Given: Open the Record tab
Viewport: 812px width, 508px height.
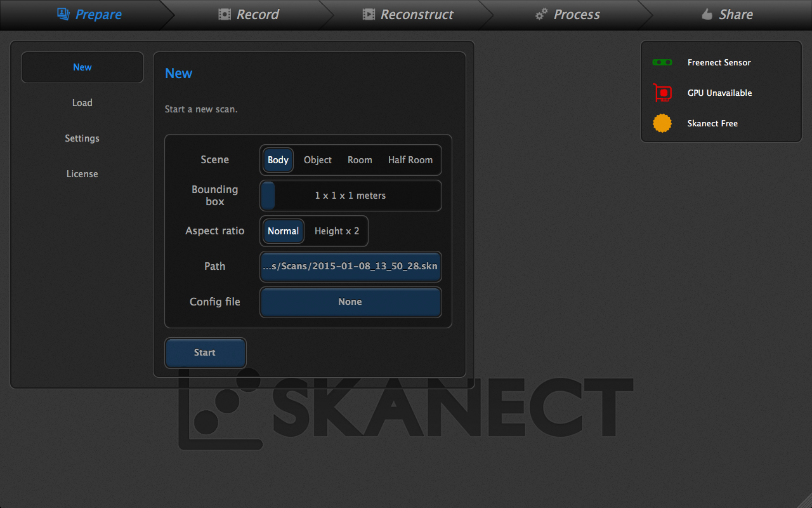Looking at the screenshot, I should coord(248,14).
